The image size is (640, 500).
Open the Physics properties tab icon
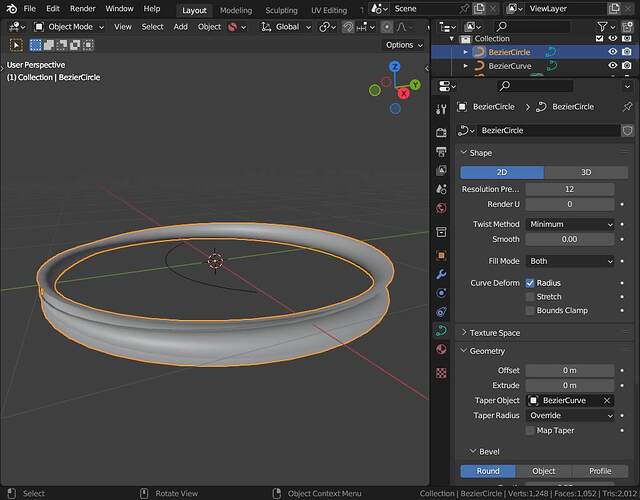441,293
